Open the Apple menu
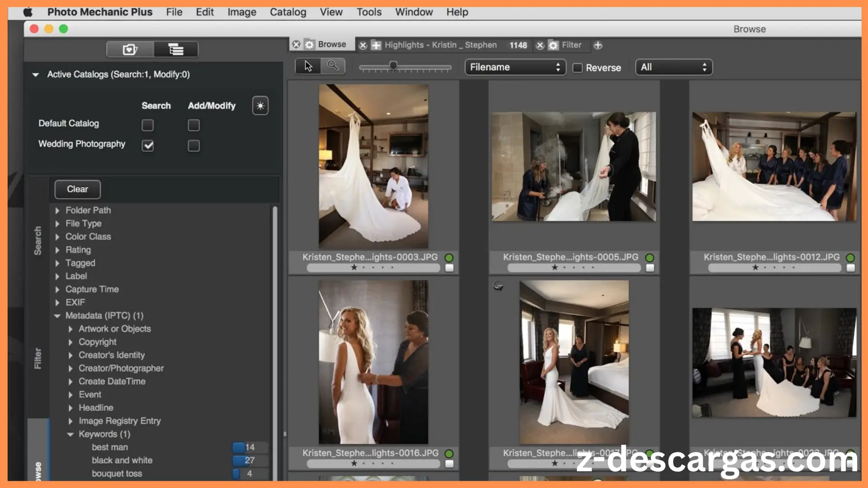 click(x=28, y=12)
